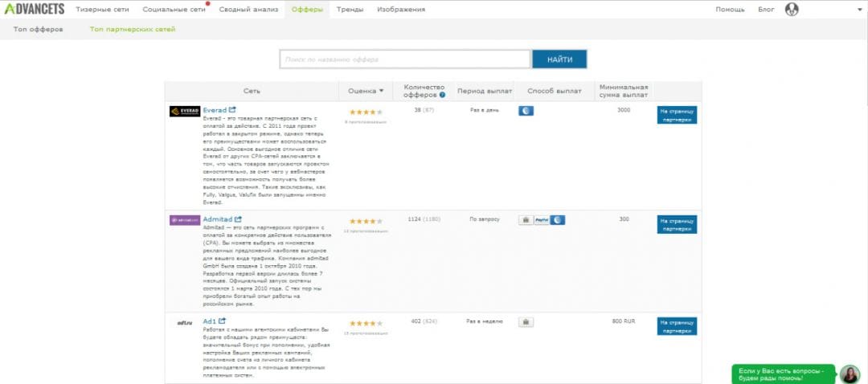The height and width of the screenshot is (384, 868).
Task: Click the Сеть column header
Action: pos(252,92)
